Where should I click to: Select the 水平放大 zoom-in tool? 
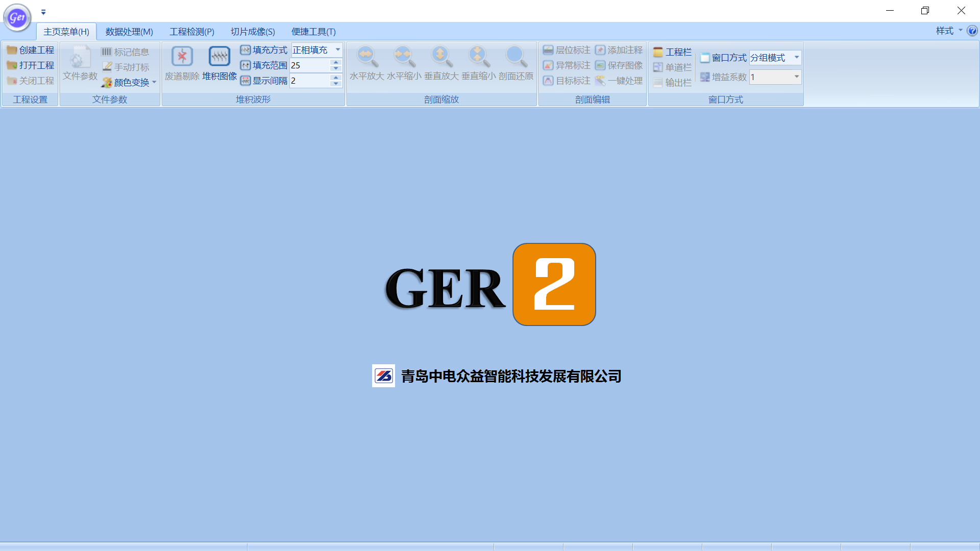pyautogui.click(x=366, y=64)
